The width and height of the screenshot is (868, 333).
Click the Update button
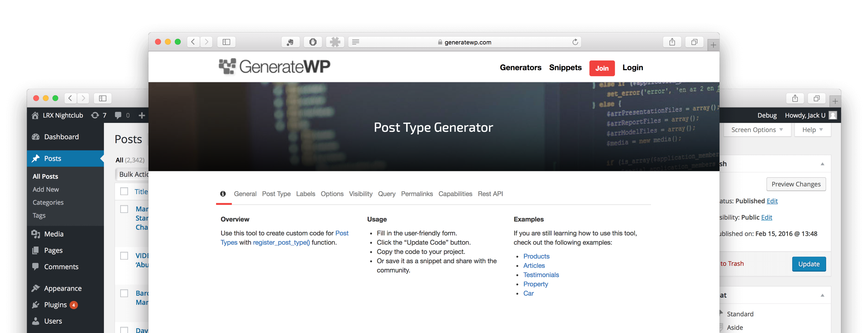coord(809,264)
